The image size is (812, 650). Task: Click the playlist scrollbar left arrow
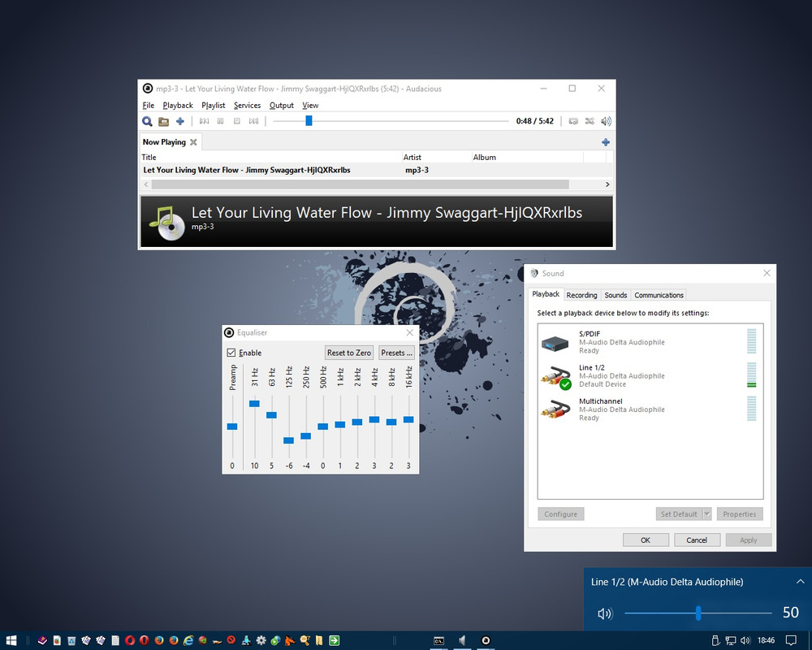[146, 184]
